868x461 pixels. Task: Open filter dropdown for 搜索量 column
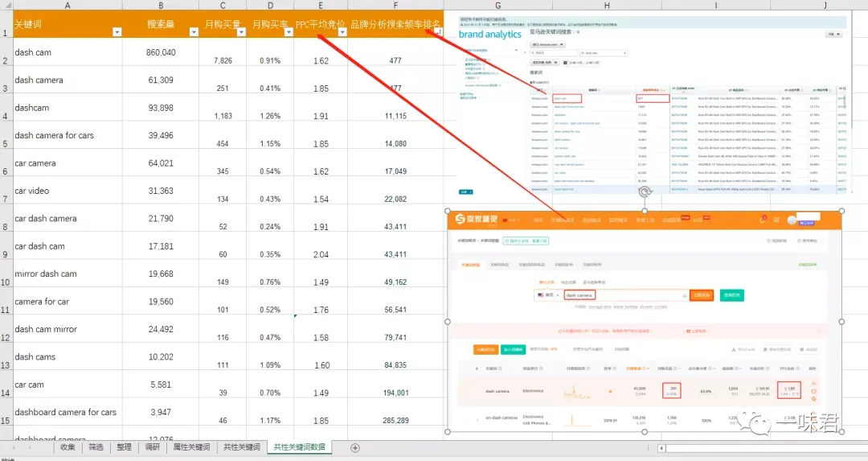(x=193, y=32)
